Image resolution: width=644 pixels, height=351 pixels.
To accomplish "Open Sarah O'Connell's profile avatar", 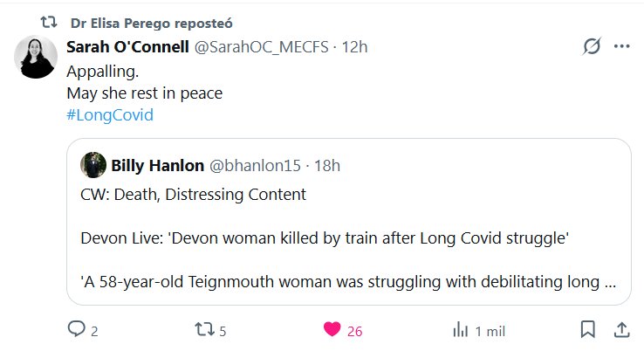I will 37,58.
